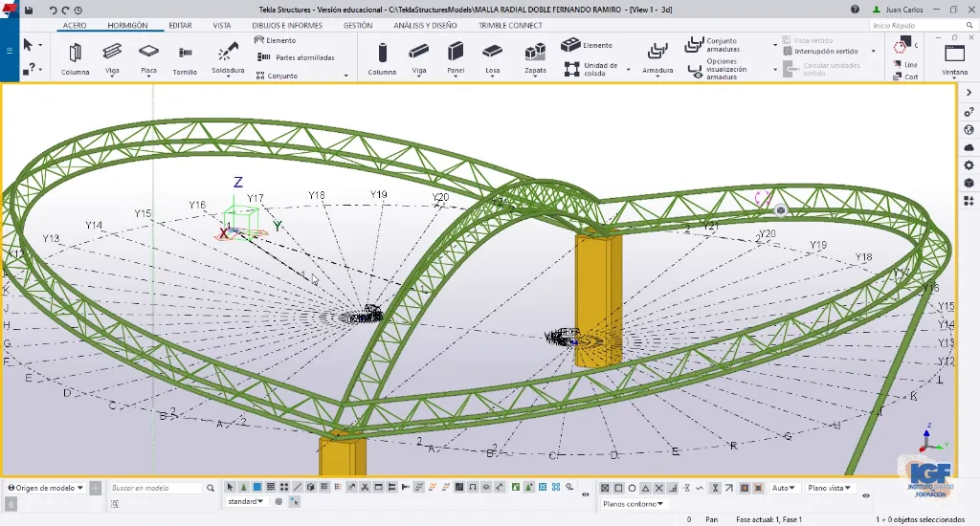
Task: Open the TRIMBLE CONNECT tab
Action: pyautogui.click(x=510, y=26)
